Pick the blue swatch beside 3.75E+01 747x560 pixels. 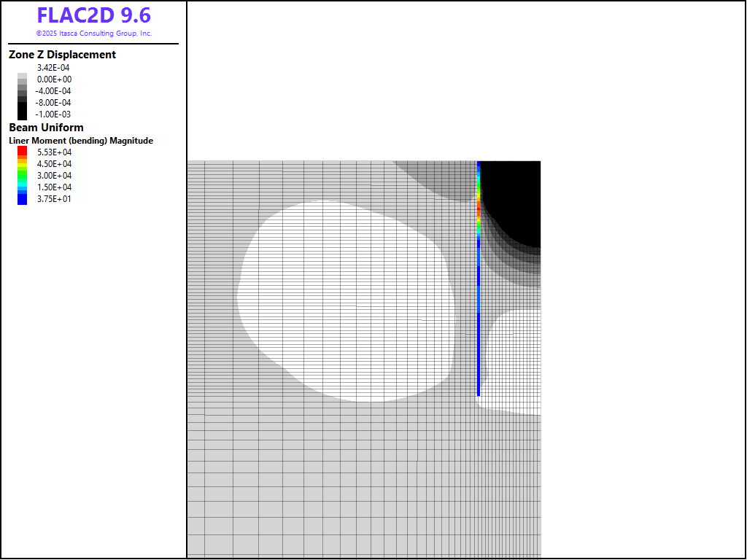coord(22,198)
